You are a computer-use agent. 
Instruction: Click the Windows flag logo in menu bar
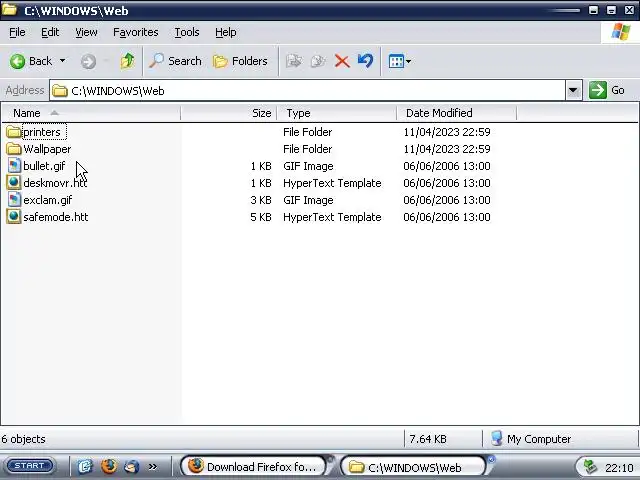coord(620,32)
